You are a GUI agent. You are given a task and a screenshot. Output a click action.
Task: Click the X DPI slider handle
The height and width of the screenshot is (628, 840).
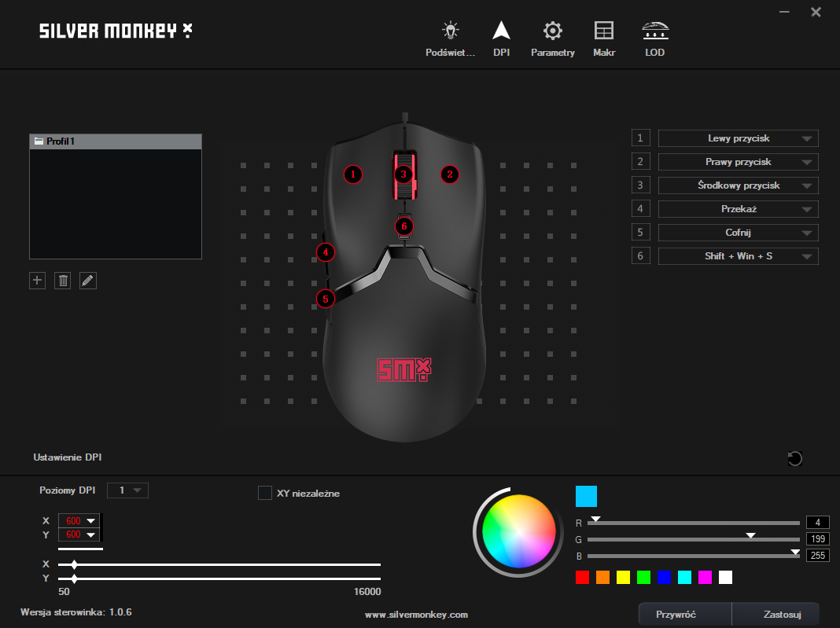74,564
